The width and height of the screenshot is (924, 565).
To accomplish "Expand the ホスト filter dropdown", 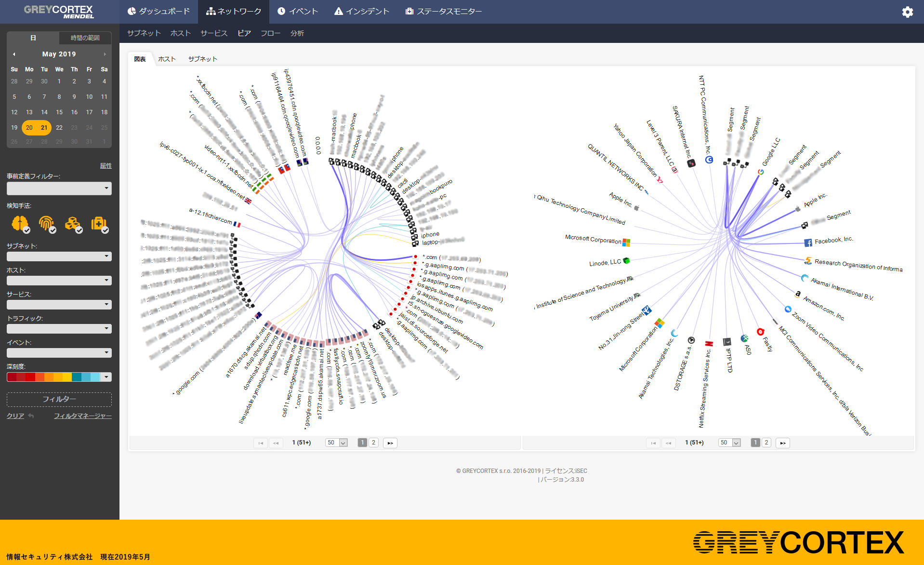I will 59,281.
